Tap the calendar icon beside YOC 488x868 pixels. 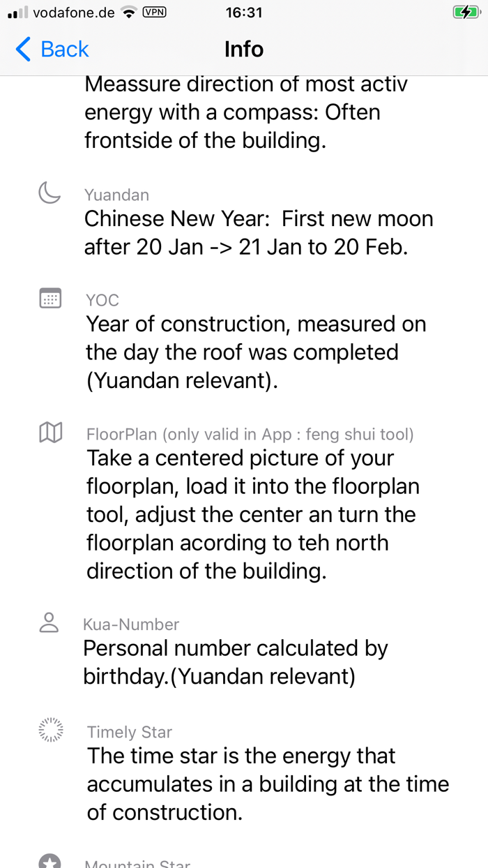pyautogui.click(x=49, y=298)
